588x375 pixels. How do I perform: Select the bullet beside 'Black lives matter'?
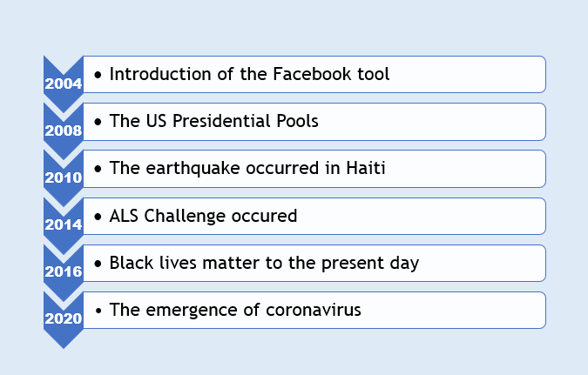98,263
